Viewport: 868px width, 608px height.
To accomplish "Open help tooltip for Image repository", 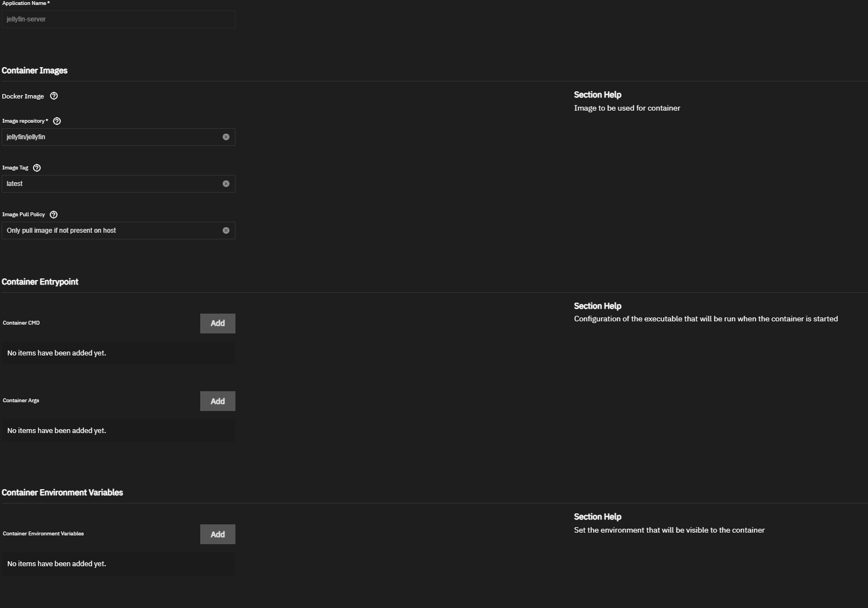I will 57,121.
